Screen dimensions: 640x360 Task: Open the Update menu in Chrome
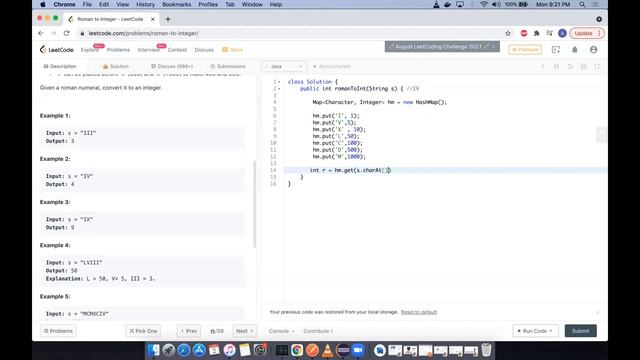(587, 33)
